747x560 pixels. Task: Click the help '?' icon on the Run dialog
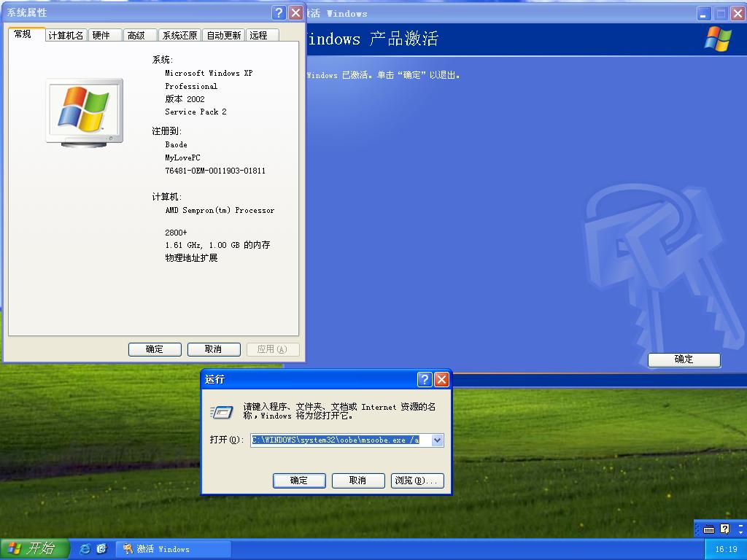[x=425, y=379]
